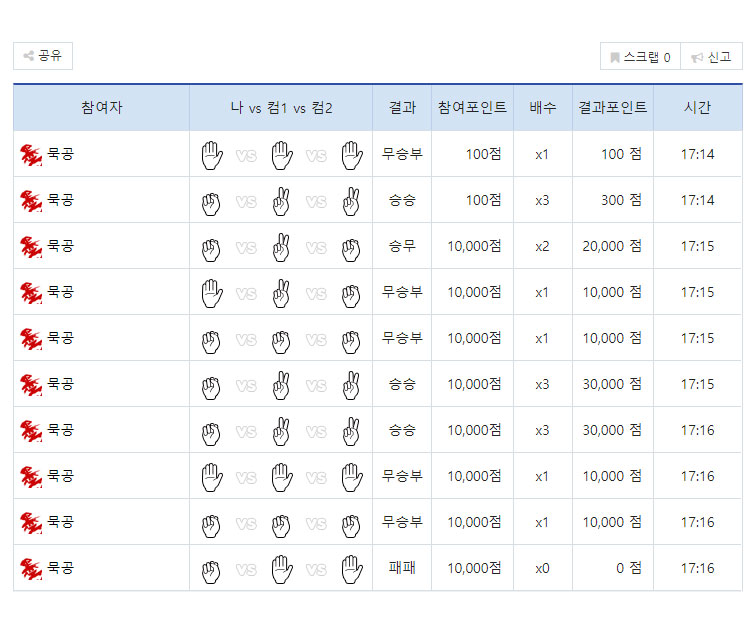Click 컴2's scissors hand in the 300 점 row
Screen dimensions: 756x620
coord(351,201)
